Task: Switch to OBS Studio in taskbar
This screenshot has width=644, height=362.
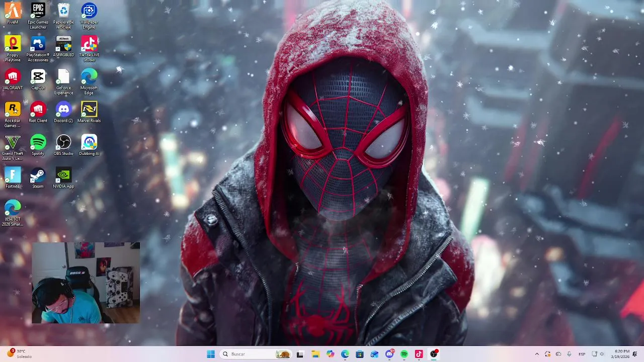Action: point(434,354)
